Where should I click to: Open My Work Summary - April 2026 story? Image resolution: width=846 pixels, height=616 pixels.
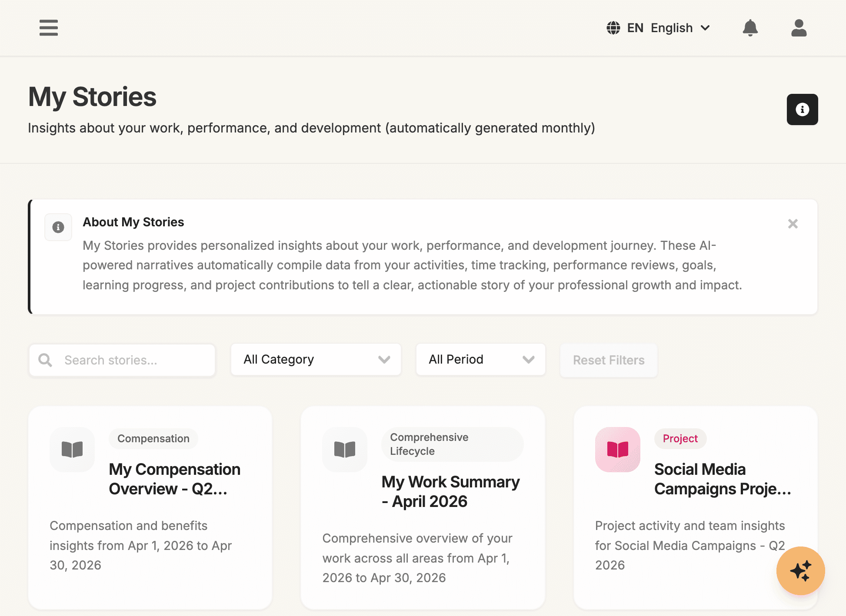click(450, 491)
